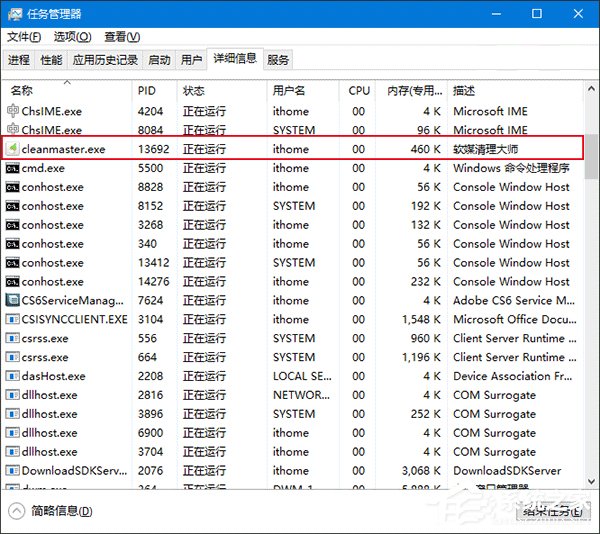
Task: Open the 文件(F) menu
Action: click(24, 37)
